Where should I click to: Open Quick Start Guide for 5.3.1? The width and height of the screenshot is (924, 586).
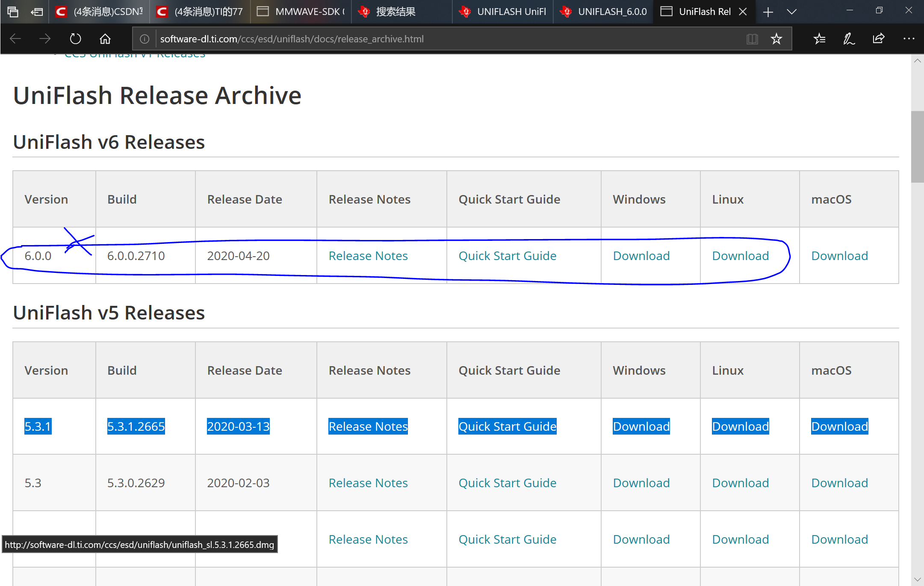point(508,426)
